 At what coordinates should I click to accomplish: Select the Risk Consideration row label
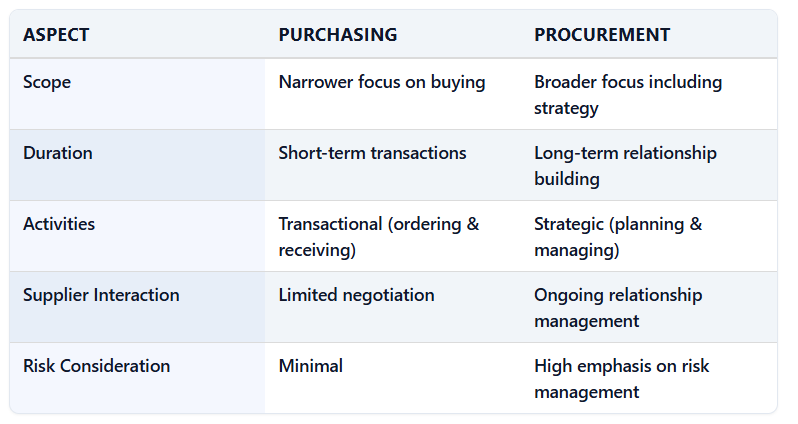pos(96,366)
